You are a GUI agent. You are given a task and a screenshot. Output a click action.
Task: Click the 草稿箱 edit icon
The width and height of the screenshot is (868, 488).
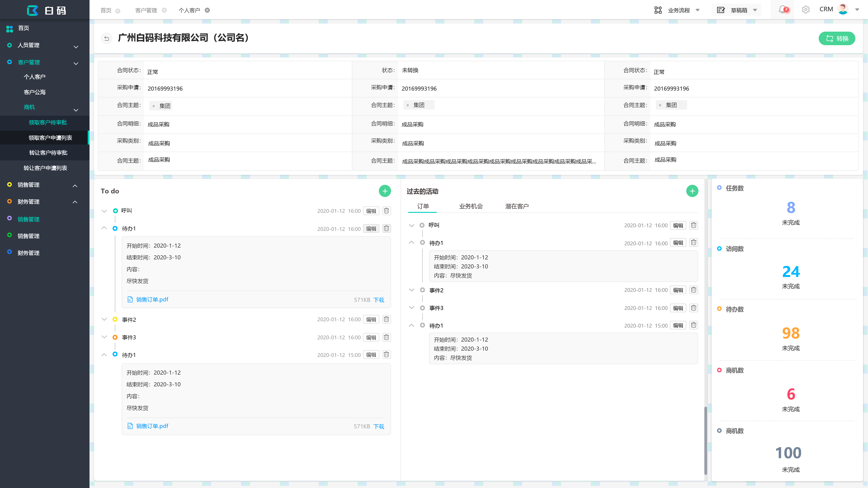point(721,10)
